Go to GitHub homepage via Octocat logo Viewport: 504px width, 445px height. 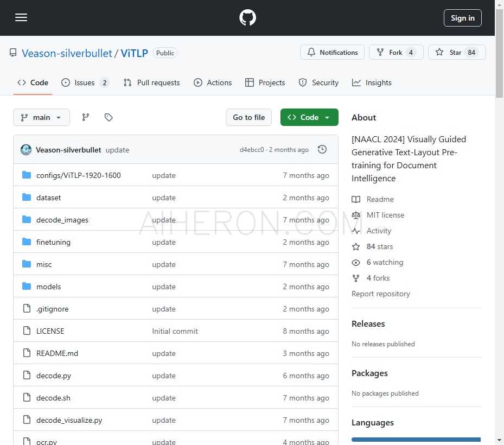point(247,17)
